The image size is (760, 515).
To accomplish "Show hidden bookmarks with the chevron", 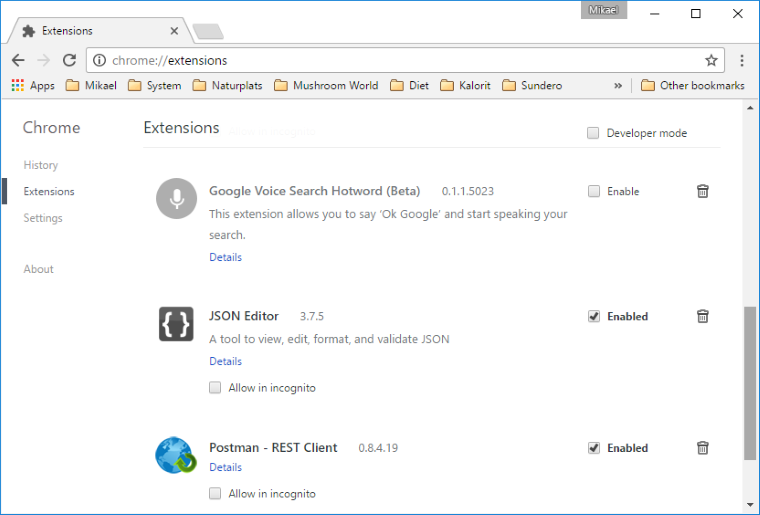I will pos(618,86).
